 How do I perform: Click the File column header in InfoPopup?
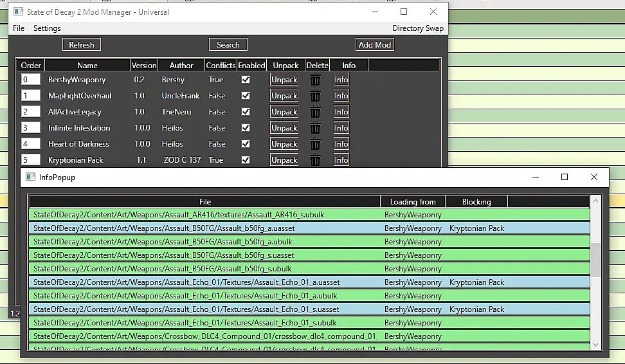pos(205,202)
